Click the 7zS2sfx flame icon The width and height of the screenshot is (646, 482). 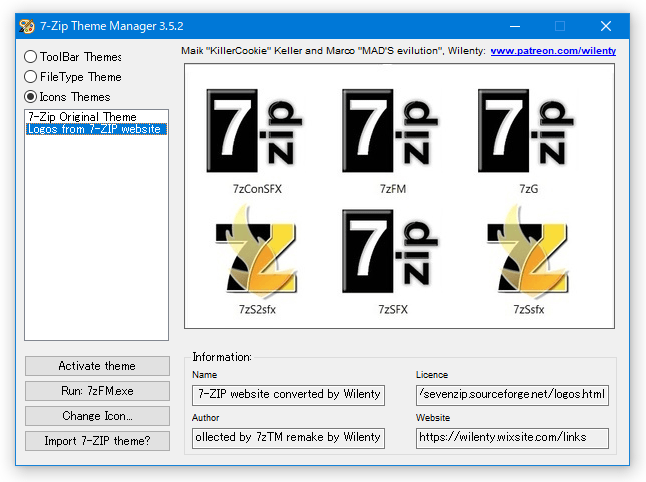[x=256, y=252]
